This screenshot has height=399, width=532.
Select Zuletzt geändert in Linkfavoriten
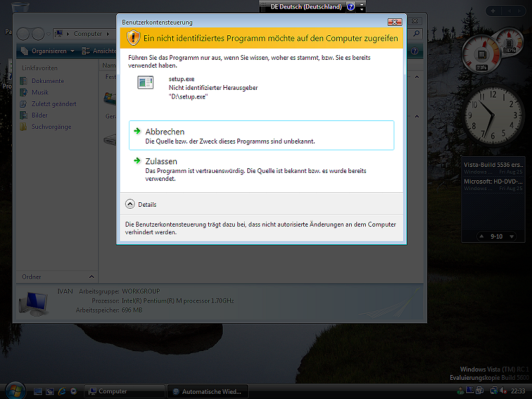(x=53, y=104)
